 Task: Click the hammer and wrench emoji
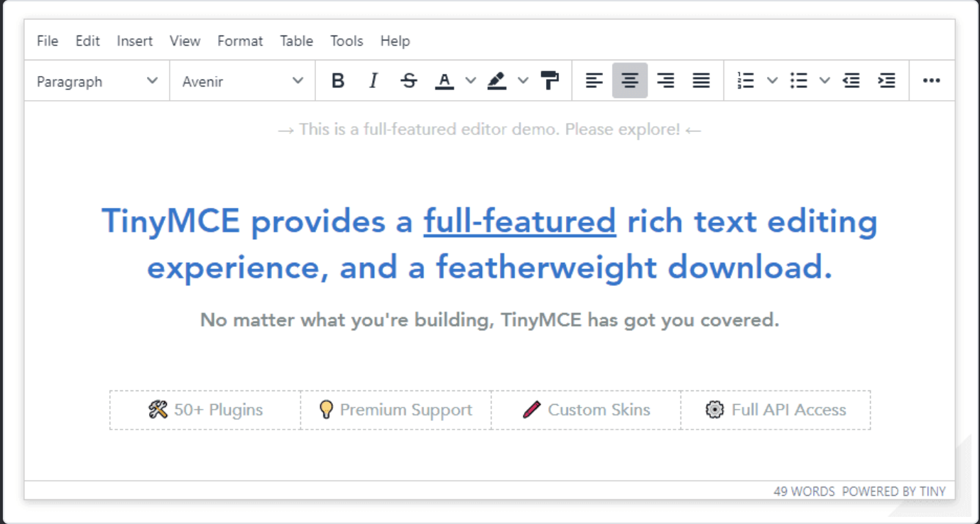coord(158,410)
